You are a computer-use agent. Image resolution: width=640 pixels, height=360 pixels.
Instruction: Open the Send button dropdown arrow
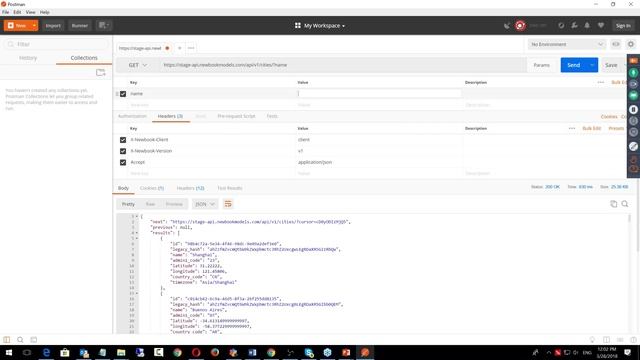coord(592,65)
